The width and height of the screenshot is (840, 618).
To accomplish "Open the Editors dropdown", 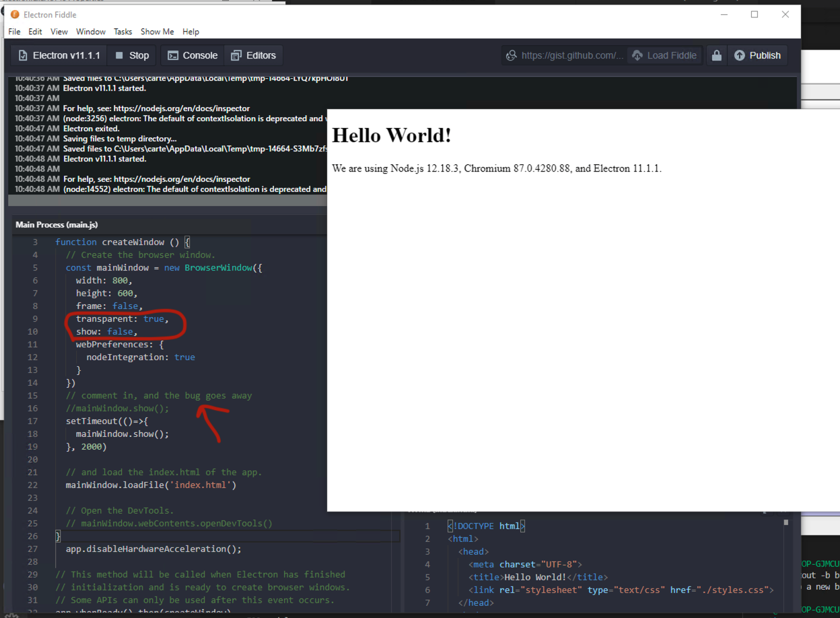I will pos(253,55).
